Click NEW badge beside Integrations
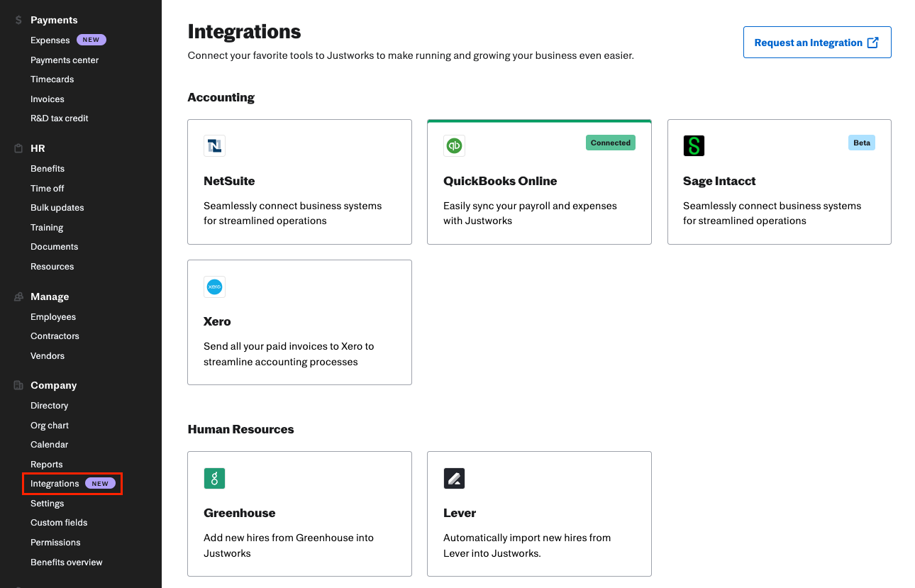 click(100, 484)
